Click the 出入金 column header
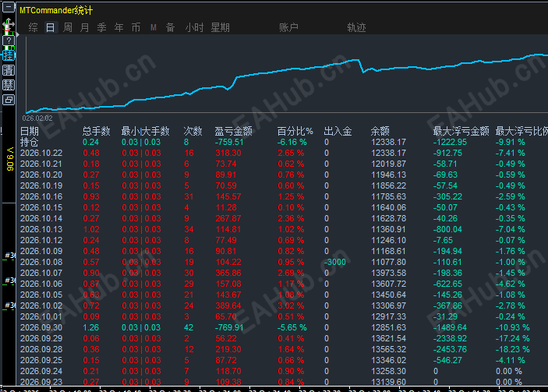 tap(338, 132)
